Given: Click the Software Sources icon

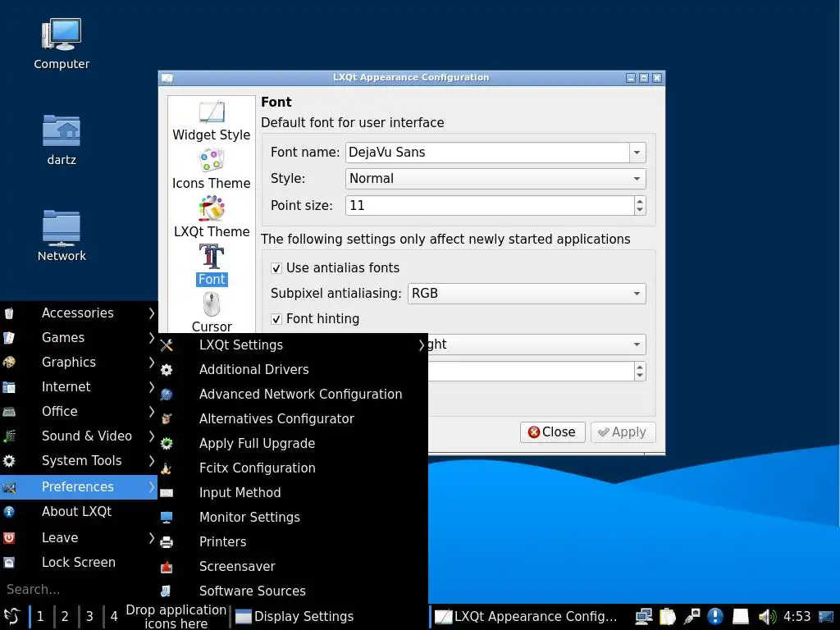Looking at the screenshot, I should [x=167, y=591].
